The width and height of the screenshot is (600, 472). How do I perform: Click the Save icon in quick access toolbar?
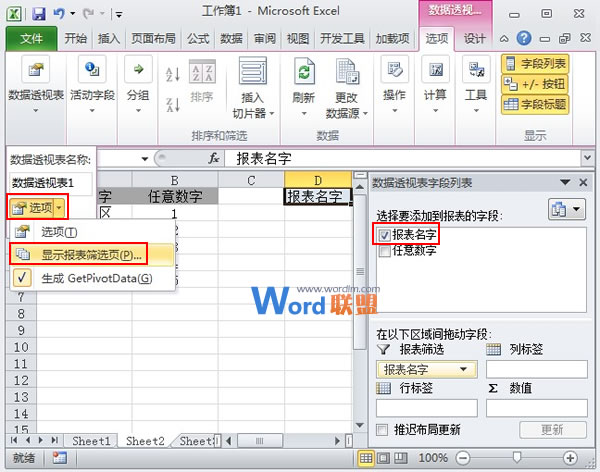(38, 14)
